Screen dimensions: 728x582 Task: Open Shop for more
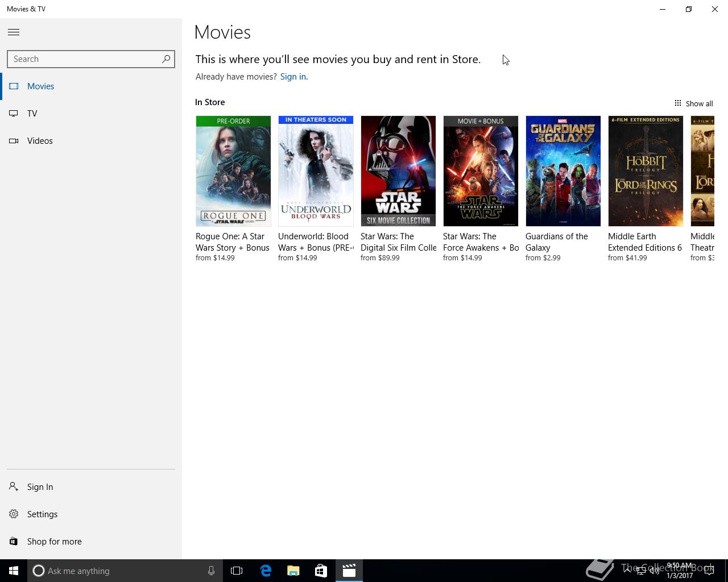[x=91, y=542]
